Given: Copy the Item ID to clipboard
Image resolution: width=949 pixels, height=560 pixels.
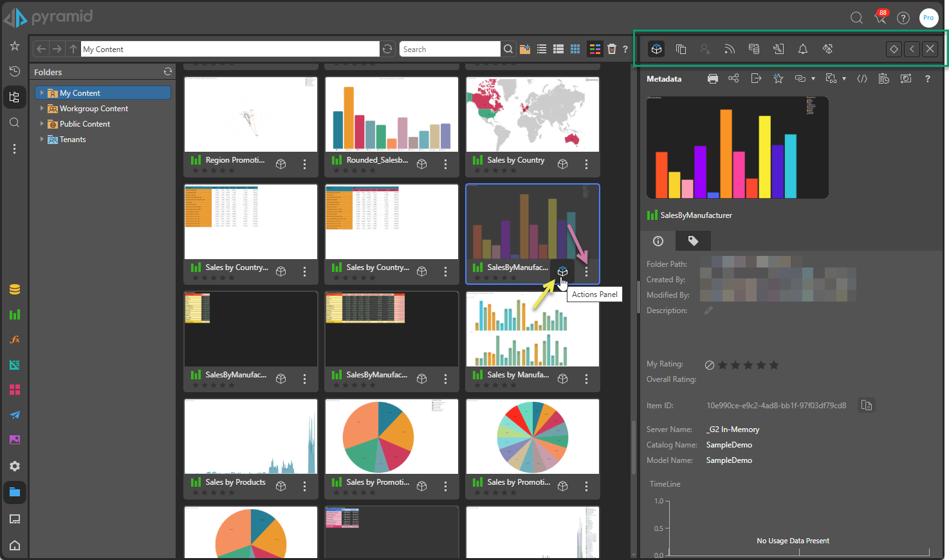Looking at the screenshot, I should coord(867,405).
